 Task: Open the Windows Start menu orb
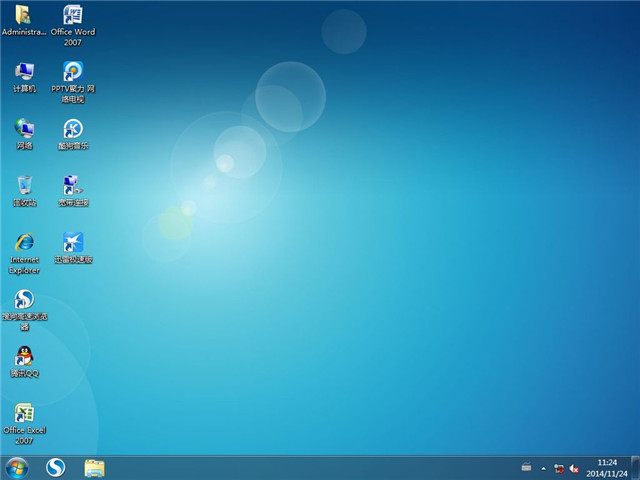click(17, 468)
